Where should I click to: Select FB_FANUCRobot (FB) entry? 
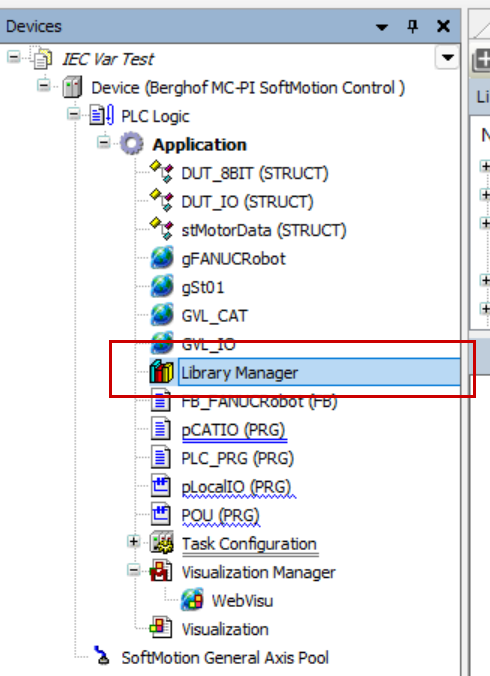click(259, 401)
